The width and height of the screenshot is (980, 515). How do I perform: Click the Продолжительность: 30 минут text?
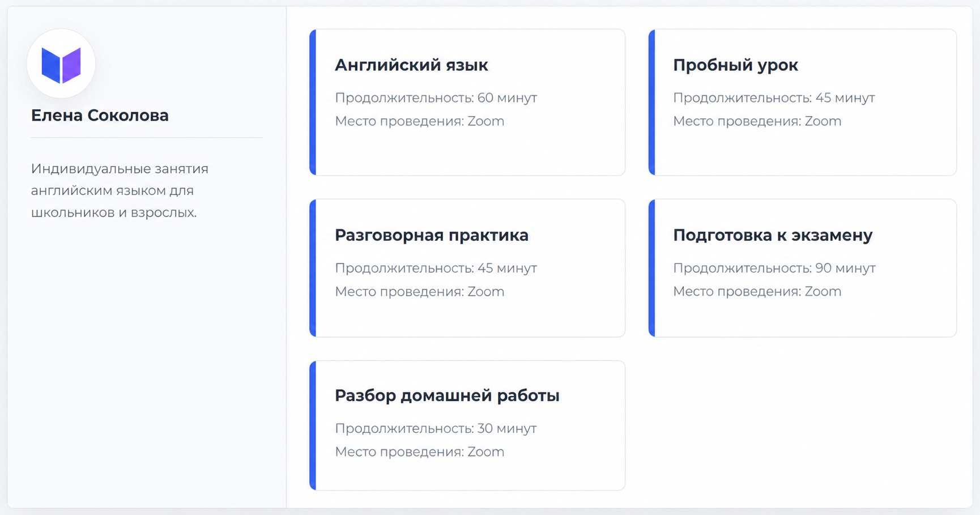tap(436, 428)
